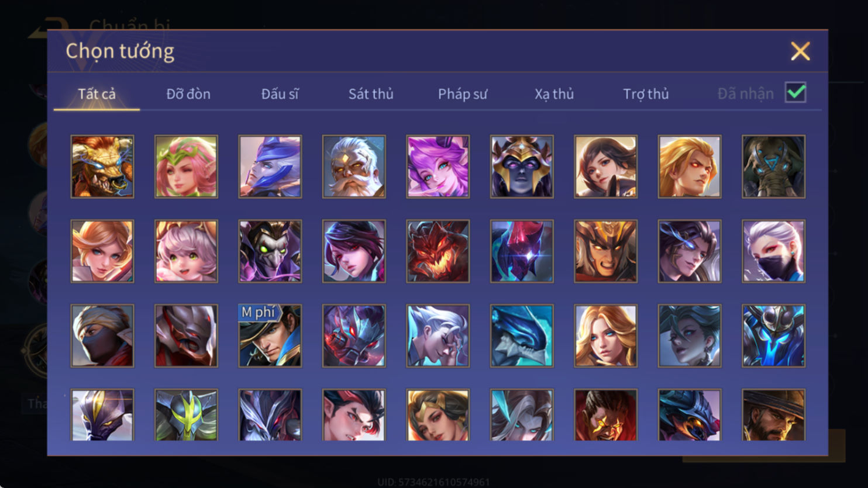This screenshot has height=488, width=868.
Task: Select the masked white-haired ninja girl
Action: pos(773,251)
